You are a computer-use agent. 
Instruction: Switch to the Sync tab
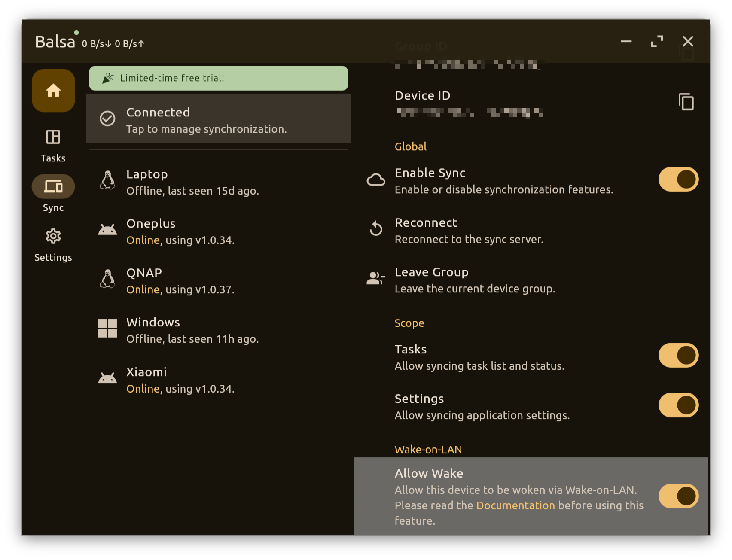click(53, 193)
